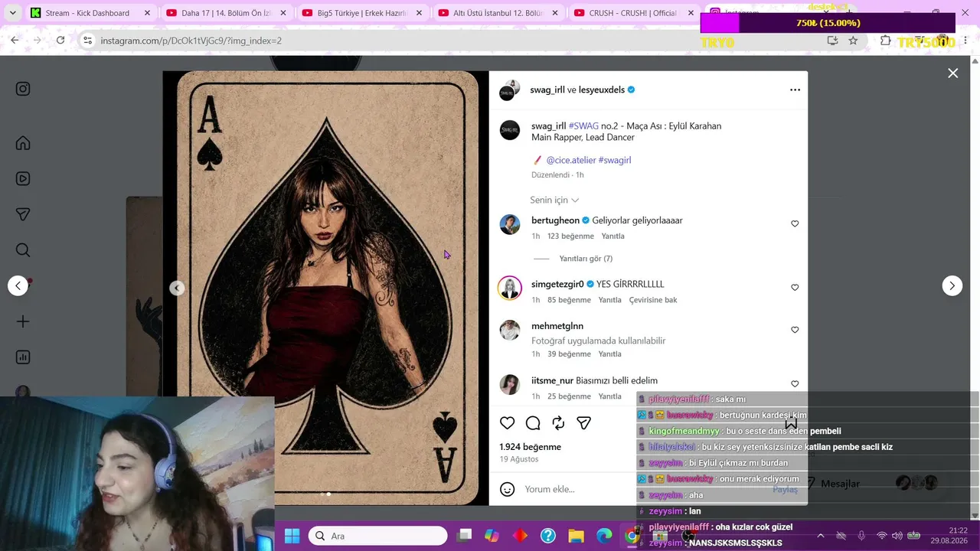Open lesyeuxdels profile from post header
The image size is (980, 551).
[x=602, y=90]
